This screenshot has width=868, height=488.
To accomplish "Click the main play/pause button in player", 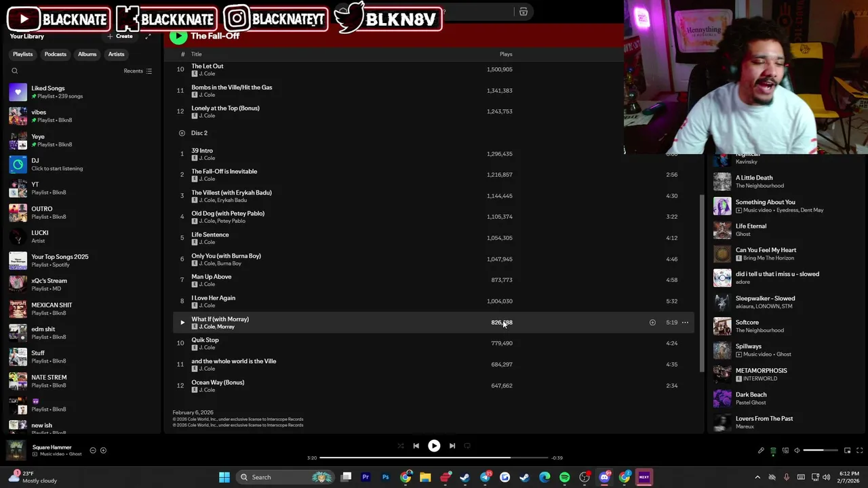I will click(x=434, y=446).
